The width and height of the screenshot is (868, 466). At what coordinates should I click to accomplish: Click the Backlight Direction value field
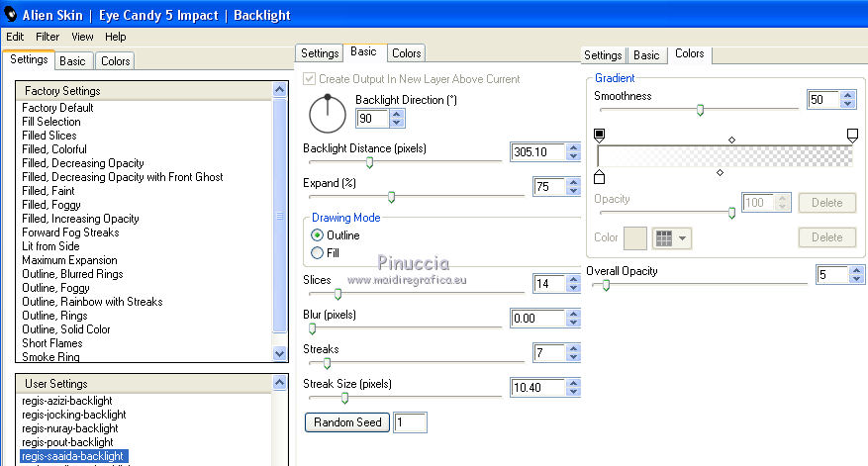[x=373, y=118]
